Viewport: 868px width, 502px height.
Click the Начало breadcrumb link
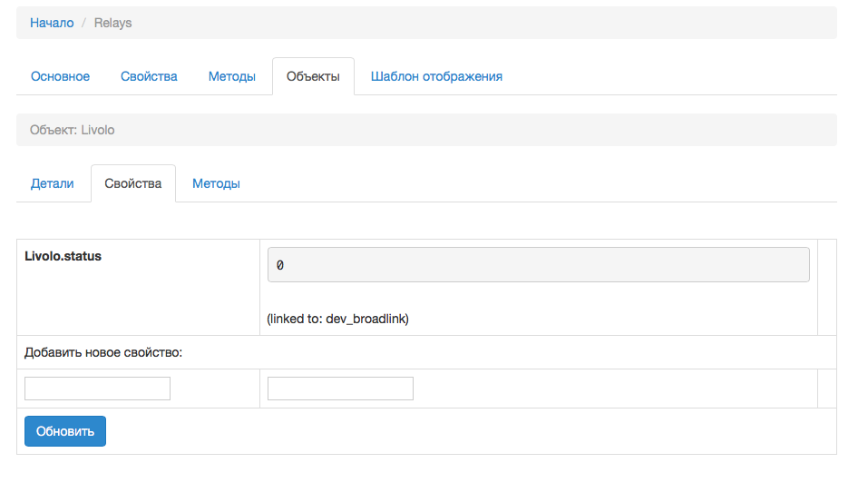pos(52,23)
